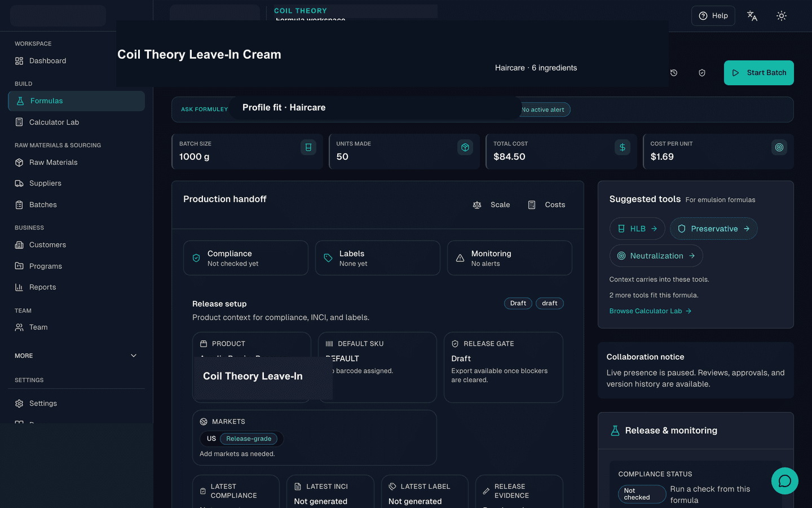Select Formulas in the sidebar
This screenshot has height=508, width=812.
76,101
